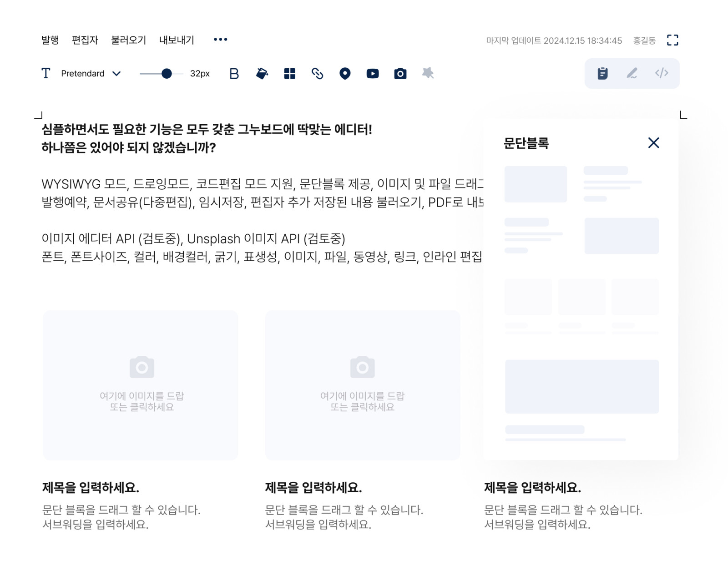Open the paragraph block grid tool
728x576 pixels.
point(289,74)
